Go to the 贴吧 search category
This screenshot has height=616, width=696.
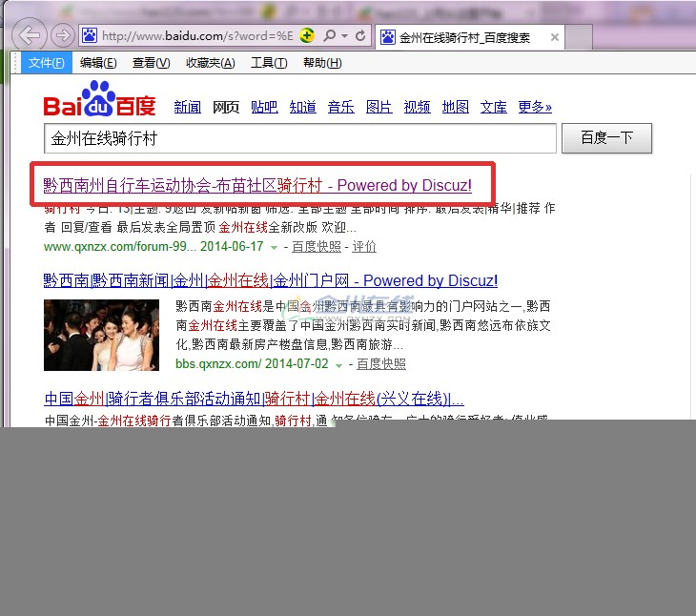pos(264,107)
